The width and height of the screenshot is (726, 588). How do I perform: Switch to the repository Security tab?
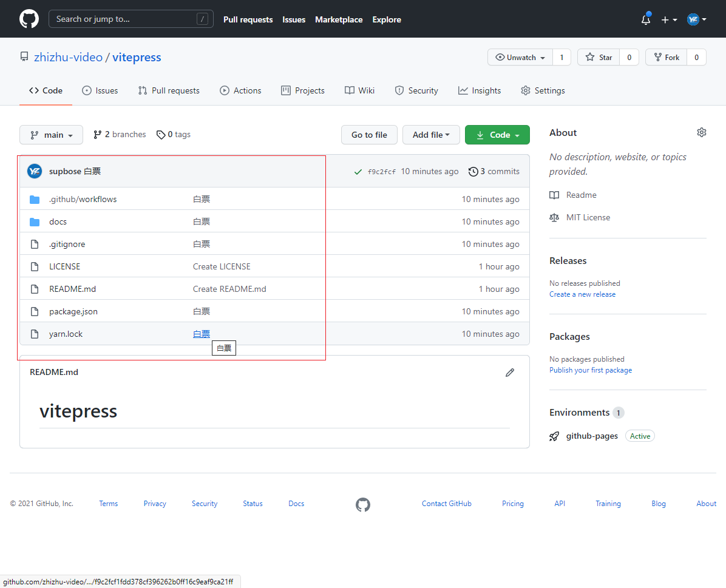tap(416, 91)
